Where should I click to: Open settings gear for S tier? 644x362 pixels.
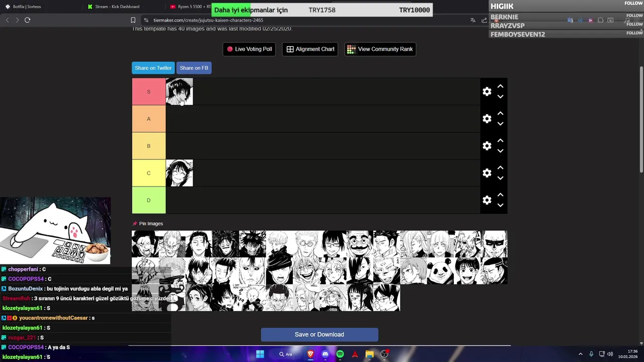pos(487,92)
